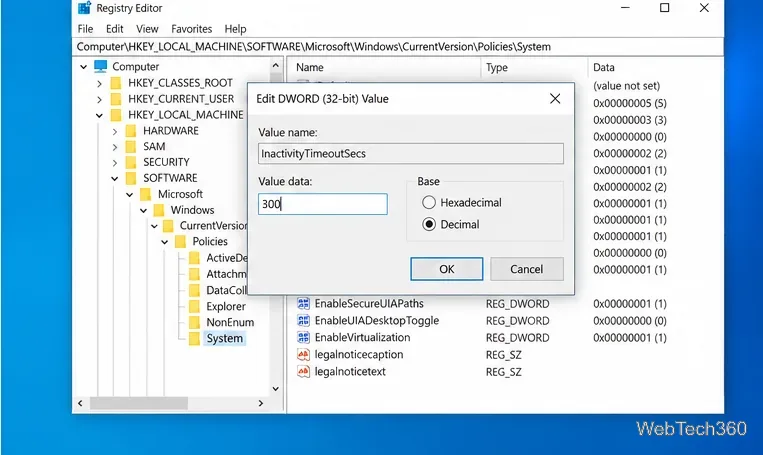Image resolution: width=763 pixels, height=455 pixels.
Task: Select the HKEY_LOCAL_MACHINE folder icon
Action: (116, 115)
